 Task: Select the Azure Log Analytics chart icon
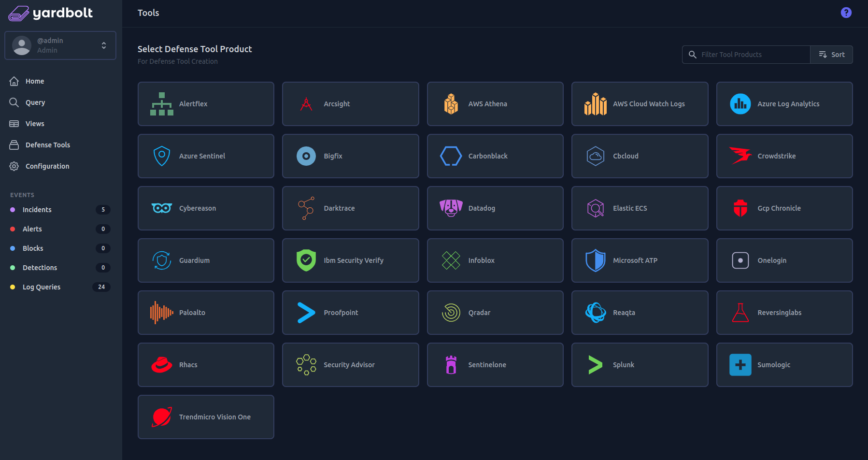click(740, 104)
